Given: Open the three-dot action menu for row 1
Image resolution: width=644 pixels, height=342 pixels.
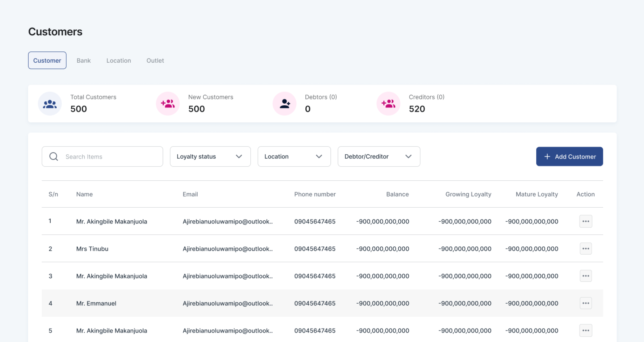Looking at the screenshot, I should pos(586,221).
